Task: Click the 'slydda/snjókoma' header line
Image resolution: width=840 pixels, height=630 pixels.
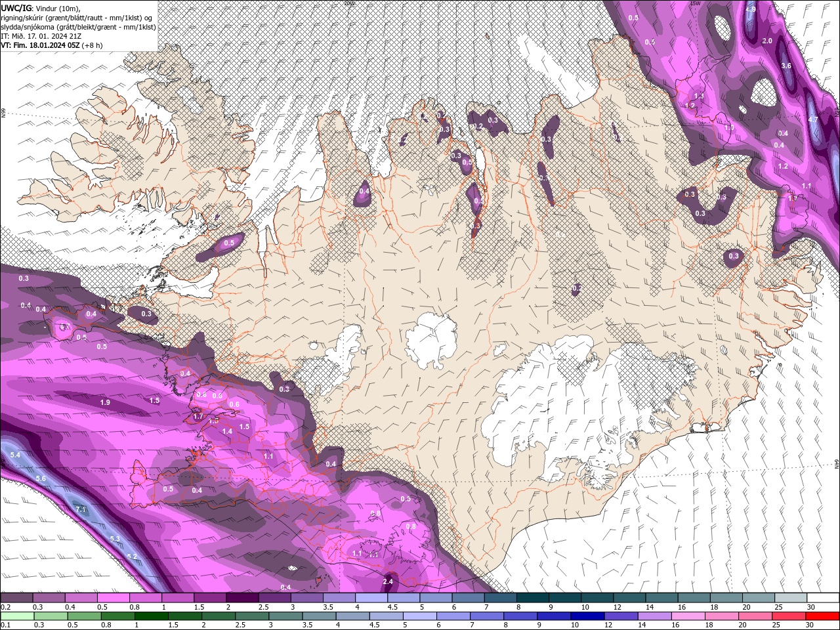Action: (78, 27)
